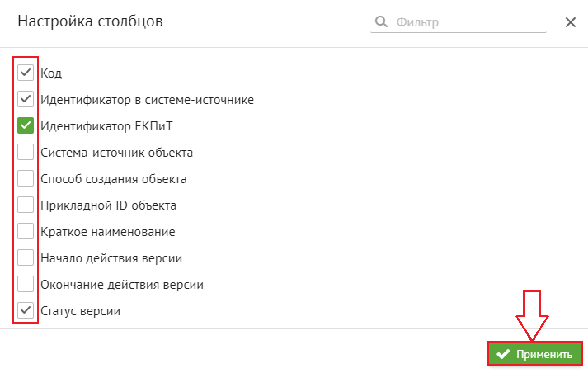Tick the Краткое наименование checkbox
The width and height of the screenshot is (588, 373).
point(26,231)
